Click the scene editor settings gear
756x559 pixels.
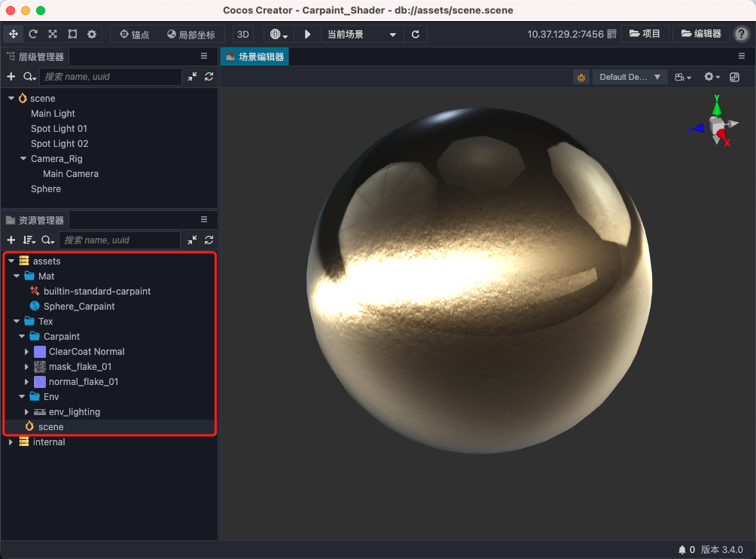pos(708,77)
